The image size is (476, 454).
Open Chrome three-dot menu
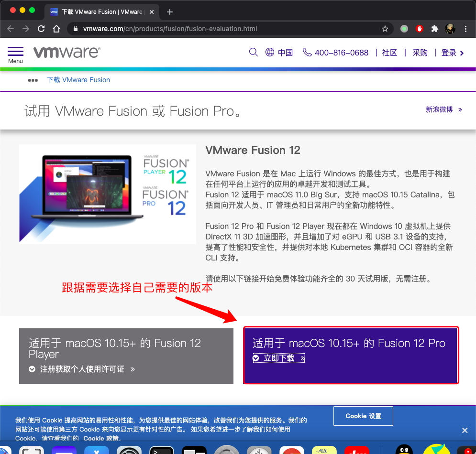[465, 29]
